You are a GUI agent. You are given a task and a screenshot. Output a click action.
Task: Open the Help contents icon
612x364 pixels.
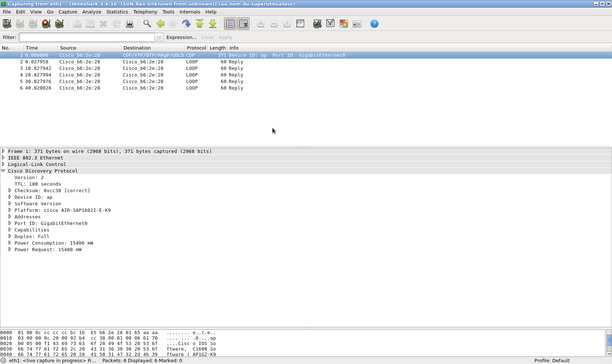[x=374, y=24]
